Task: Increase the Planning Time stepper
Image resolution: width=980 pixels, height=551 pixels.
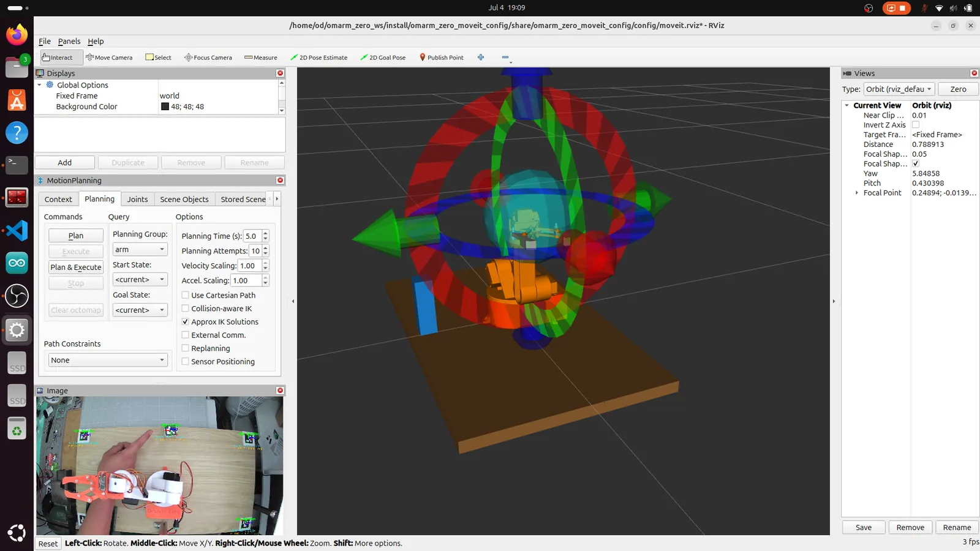Action: click(265, 233)
